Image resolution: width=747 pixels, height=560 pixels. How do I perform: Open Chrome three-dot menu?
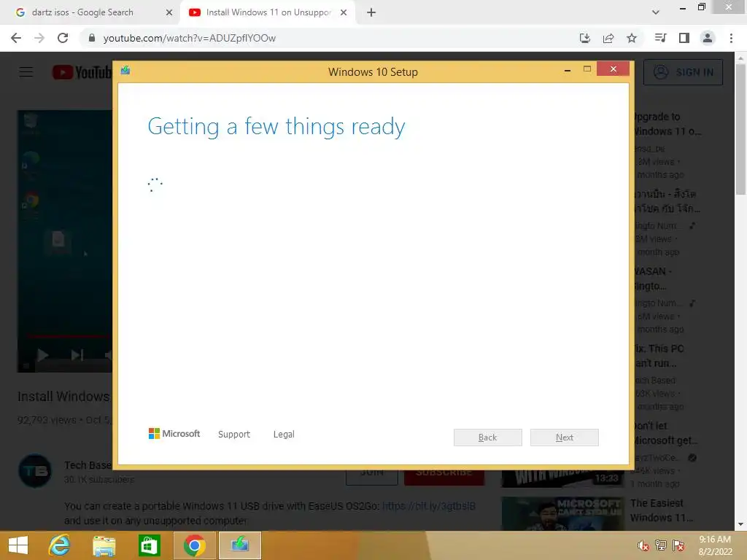click(731, 38)
